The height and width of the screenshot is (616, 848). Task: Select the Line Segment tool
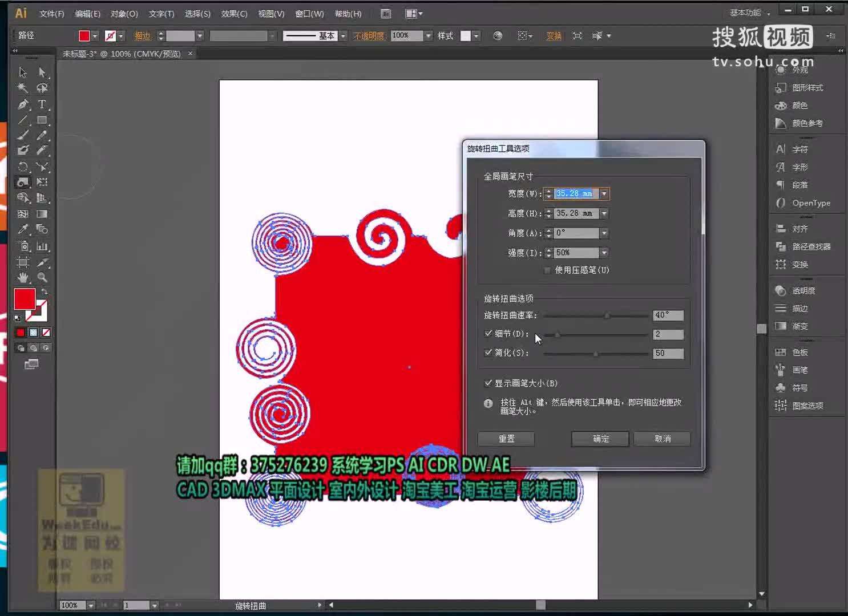tap(23, 120)
